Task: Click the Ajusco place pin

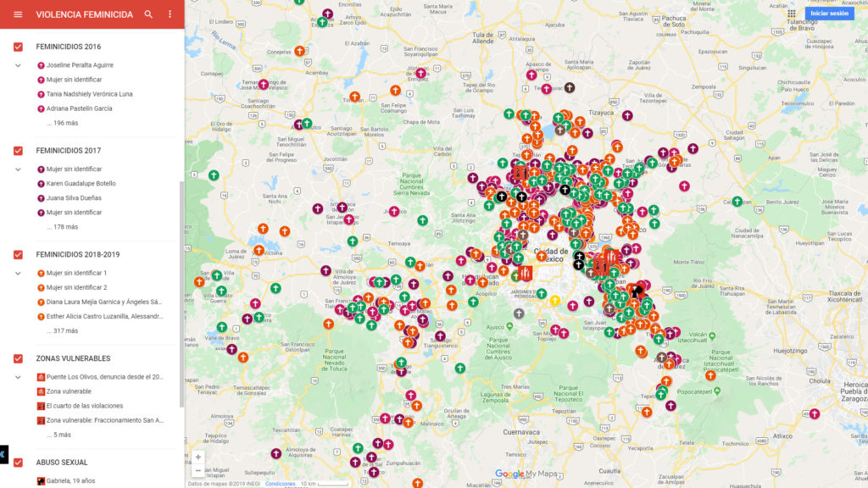Action: pyautogui.click(x=509, y=326)
